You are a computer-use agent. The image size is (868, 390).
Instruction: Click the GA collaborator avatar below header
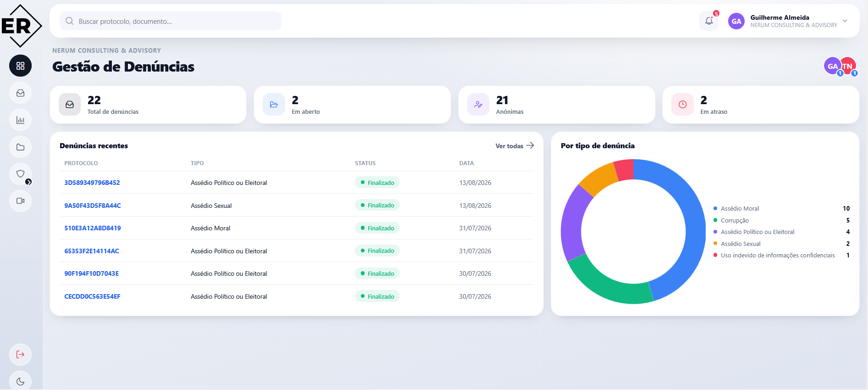pos(833,66)
